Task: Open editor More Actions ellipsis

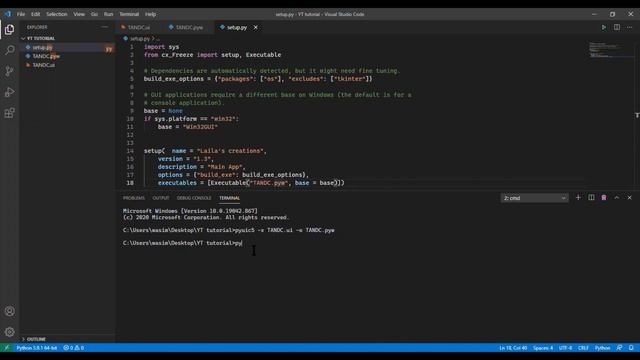Action: click(x=630, y=27)
